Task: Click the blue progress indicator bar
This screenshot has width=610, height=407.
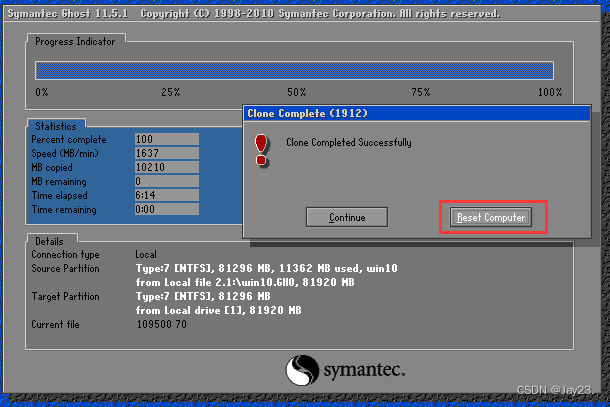Action: [x=294, y=70]
